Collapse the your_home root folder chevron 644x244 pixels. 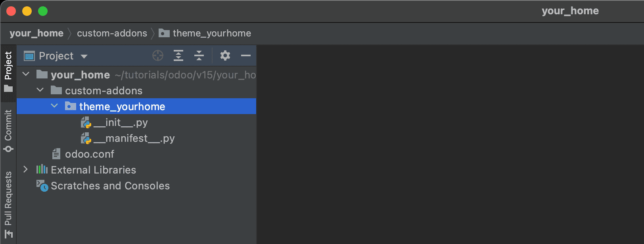click(26, 74)
